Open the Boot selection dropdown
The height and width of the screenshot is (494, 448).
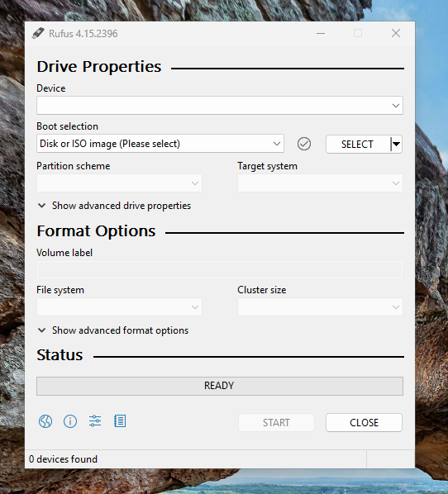[160, 144]
